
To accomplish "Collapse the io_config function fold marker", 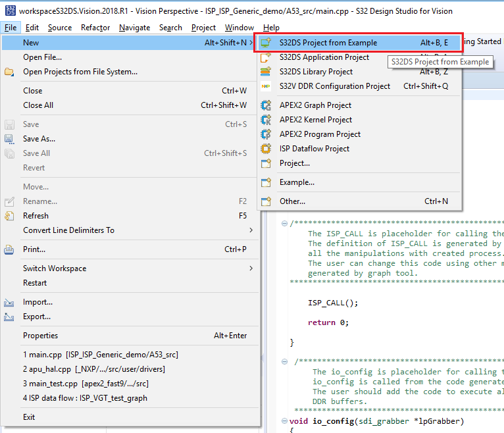I will 284,420.
